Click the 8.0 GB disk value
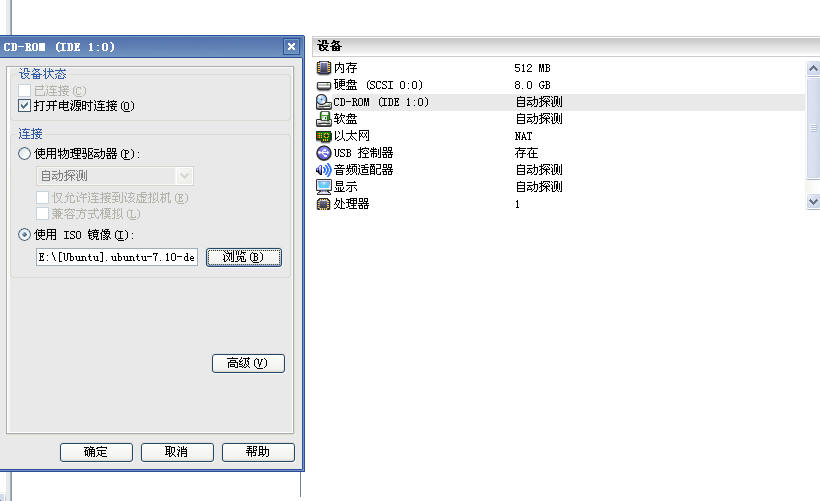Screen dimensions: 820x501 click(x=532, y=85)
